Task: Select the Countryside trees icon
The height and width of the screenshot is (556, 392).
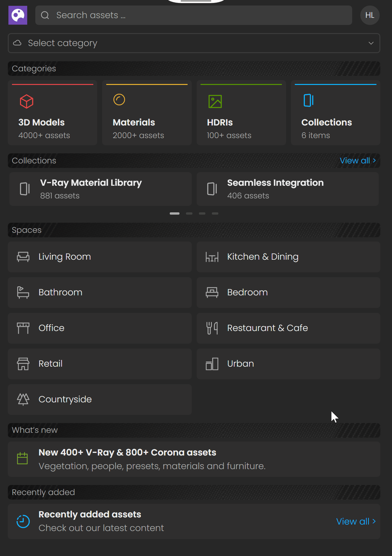Action: [x=23, y=399]
